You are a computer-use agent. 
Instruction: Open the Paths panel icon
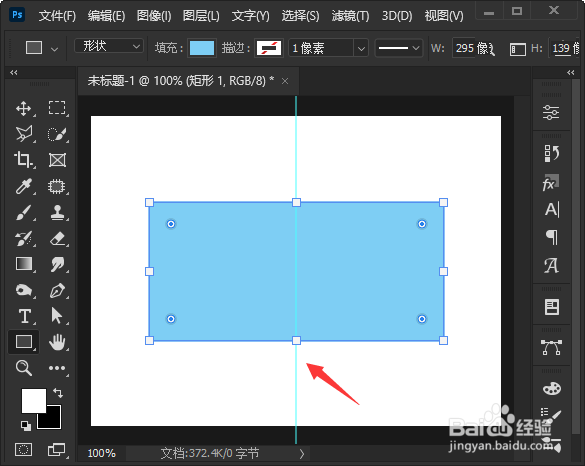click(551, 347)
